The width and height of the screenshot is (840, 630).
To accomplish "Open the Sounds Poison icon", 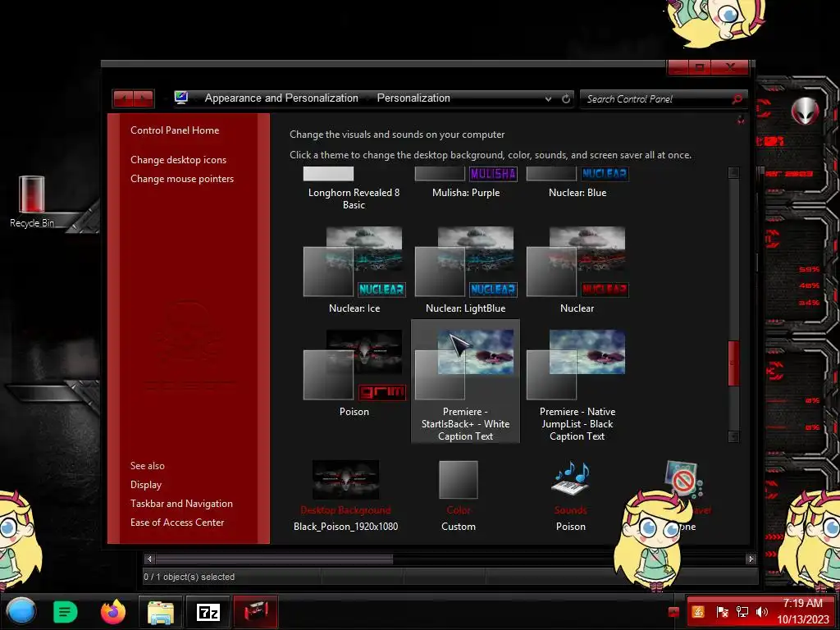I will (x=571, y=478).
